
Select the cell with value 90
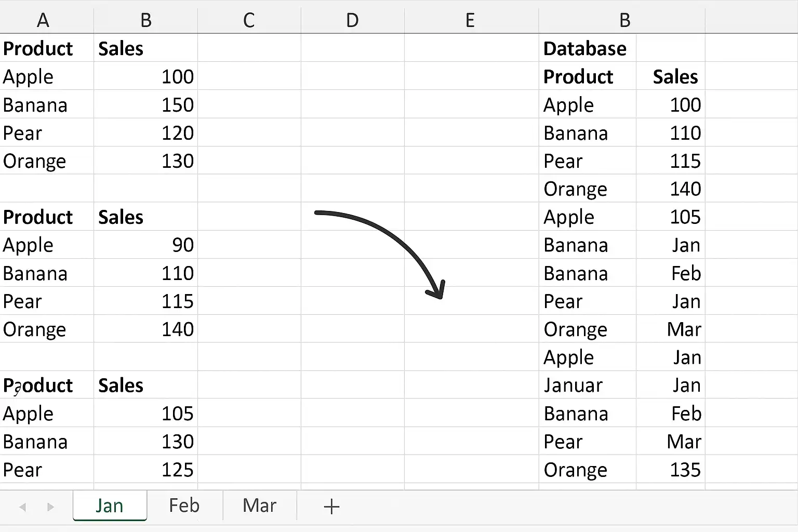pos(145,245)
